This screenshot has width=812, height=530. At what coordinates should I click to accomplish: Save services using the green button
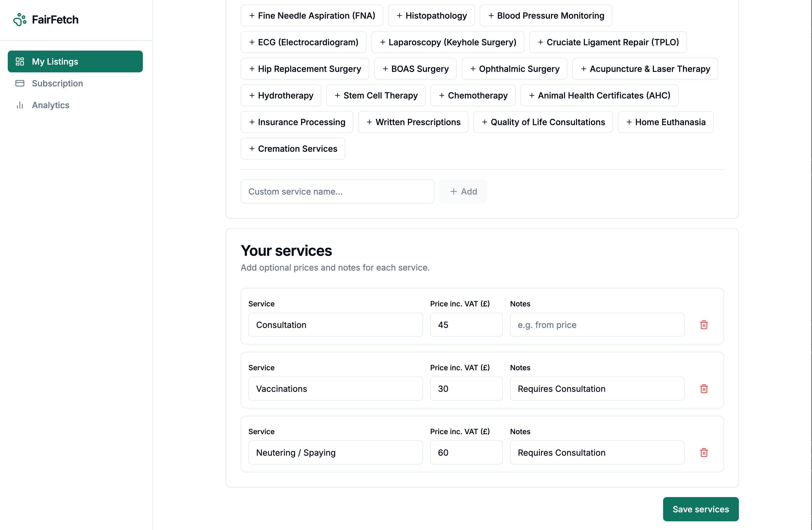700,509
